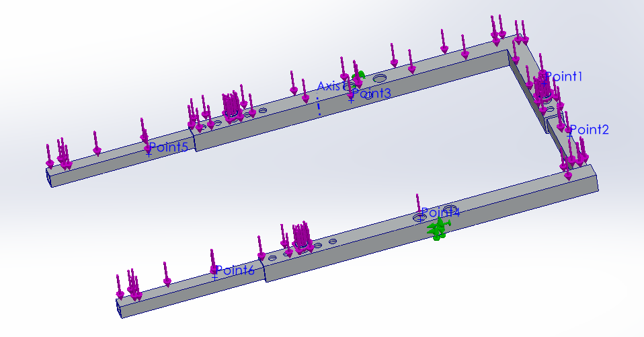Select the Point5 reference point label
The height and width of the screenshot is (337, 644).
(x=169, y=147)
